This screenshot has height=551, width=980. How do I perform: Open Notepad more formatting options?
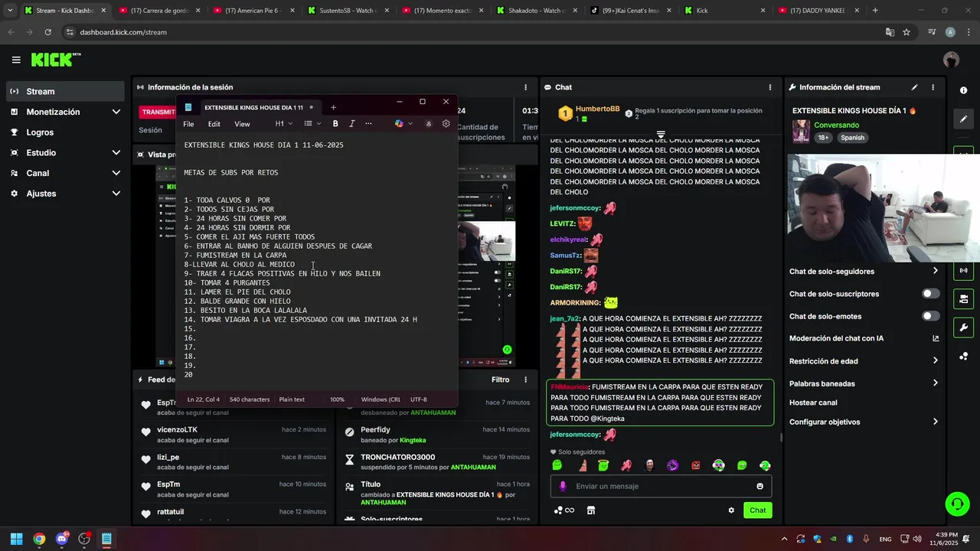368,123
